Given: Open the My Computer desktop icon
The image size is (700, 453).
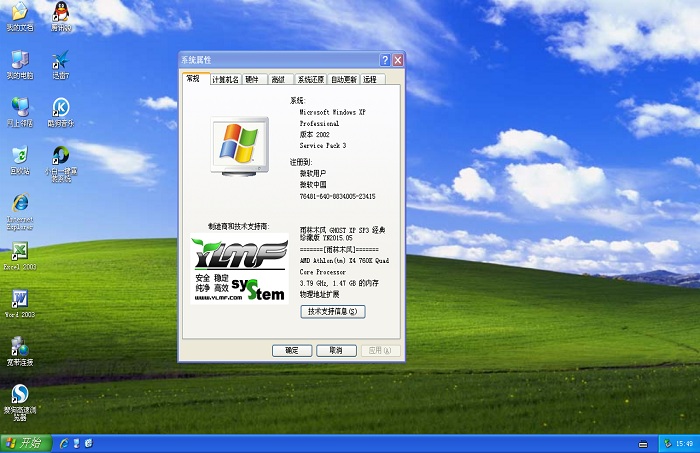Looking at the screenshot, I should 20,61.
